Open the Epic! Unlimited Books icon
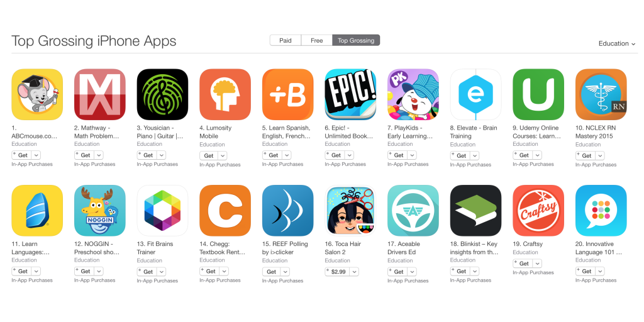The height and width of the screenshot is (322, 644). coord(350,94)
